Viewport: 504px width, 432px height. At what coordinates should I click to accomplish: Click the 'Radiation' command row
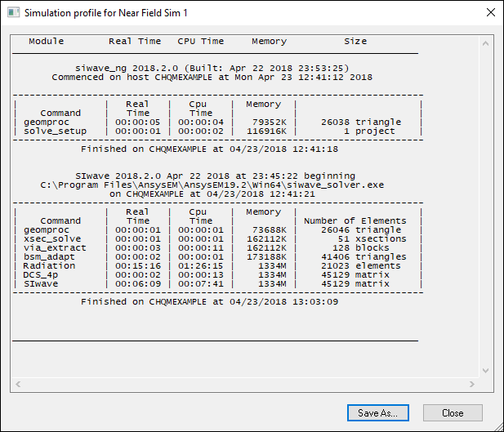(x=218, y=266)
